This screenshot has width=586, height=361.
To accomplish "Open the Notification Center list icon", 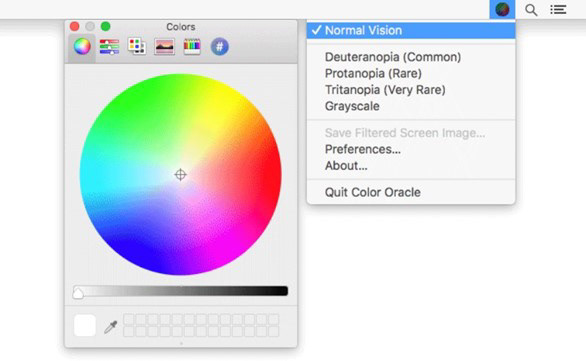I will tap(558, 10).
